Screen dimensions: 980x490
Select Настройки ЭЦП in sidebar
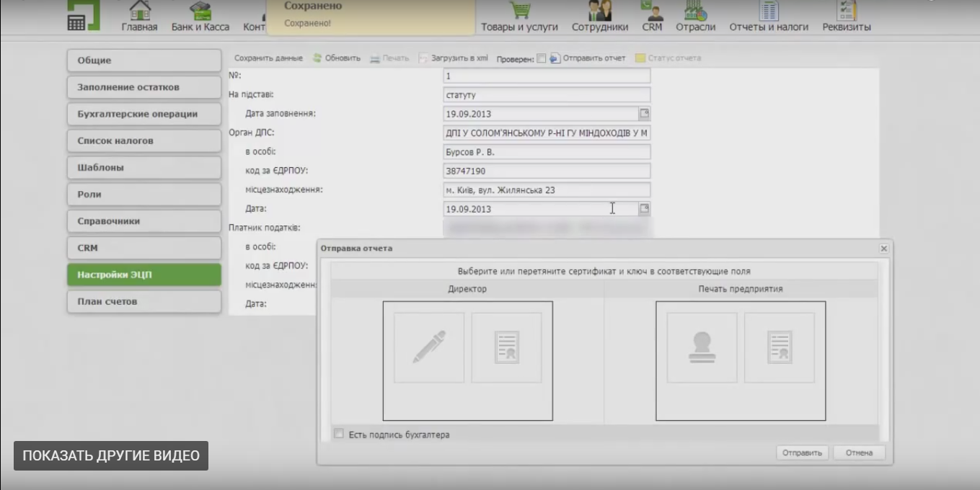144,275
